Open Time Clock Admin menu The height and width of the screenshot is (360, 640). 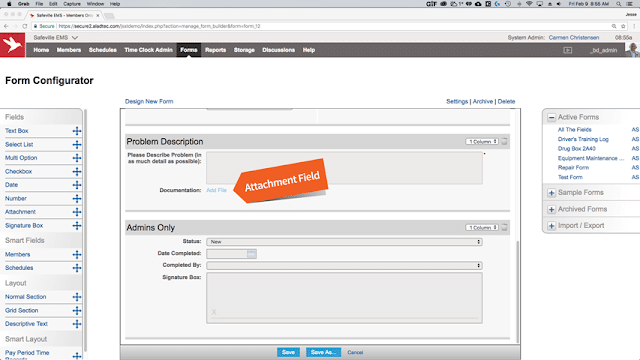[x=148, y=50]
